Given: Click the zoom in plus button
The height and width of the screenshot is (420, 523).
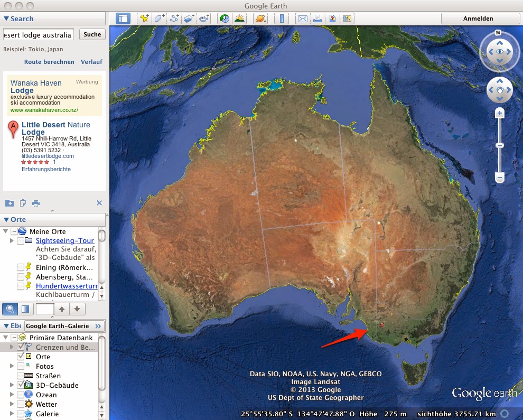Looking at the screenshot, I should point(499,114).
